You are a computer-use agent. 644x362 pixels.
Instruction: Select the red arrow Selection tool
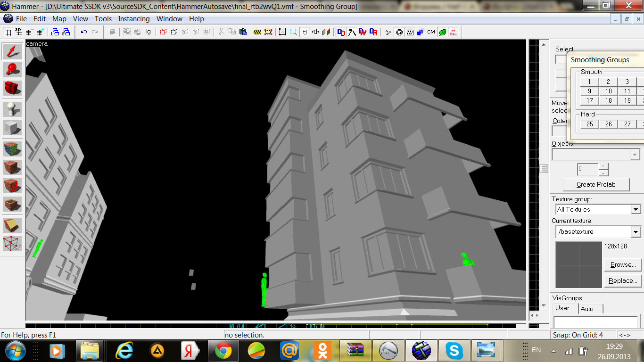[13, 52]
